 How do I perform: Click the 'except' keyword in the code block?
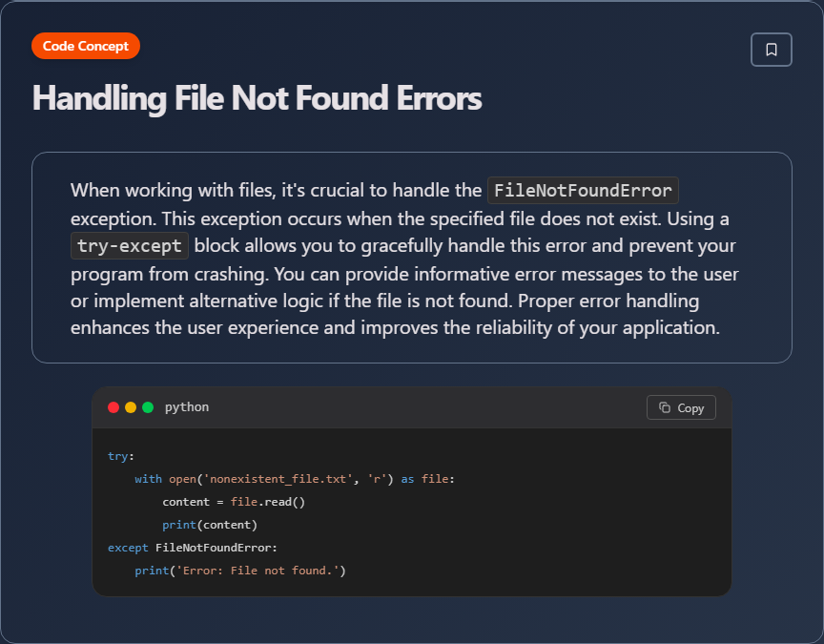pyautogui.click(x=128, y=548)
